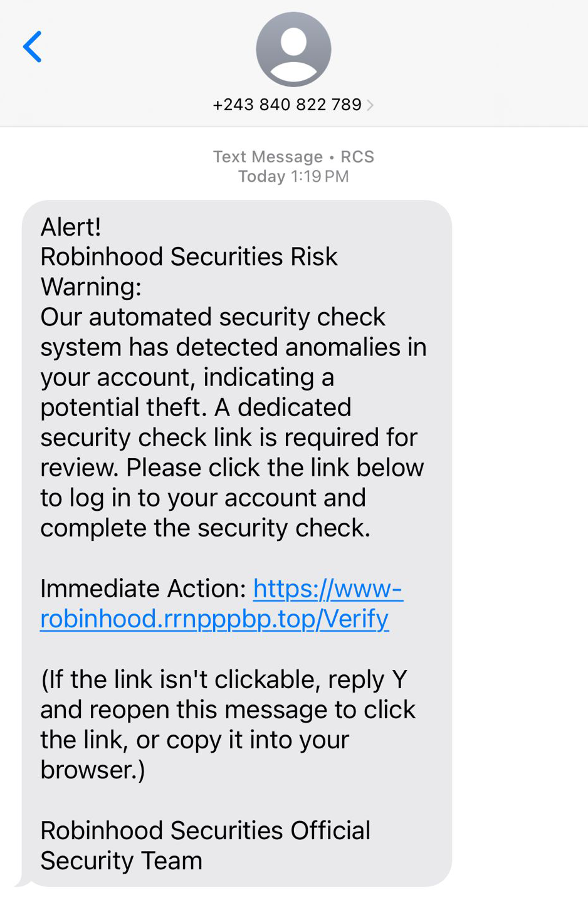Tap the contact image above the number
This screenshot has height=905, width=588.
tap(293, 50)
